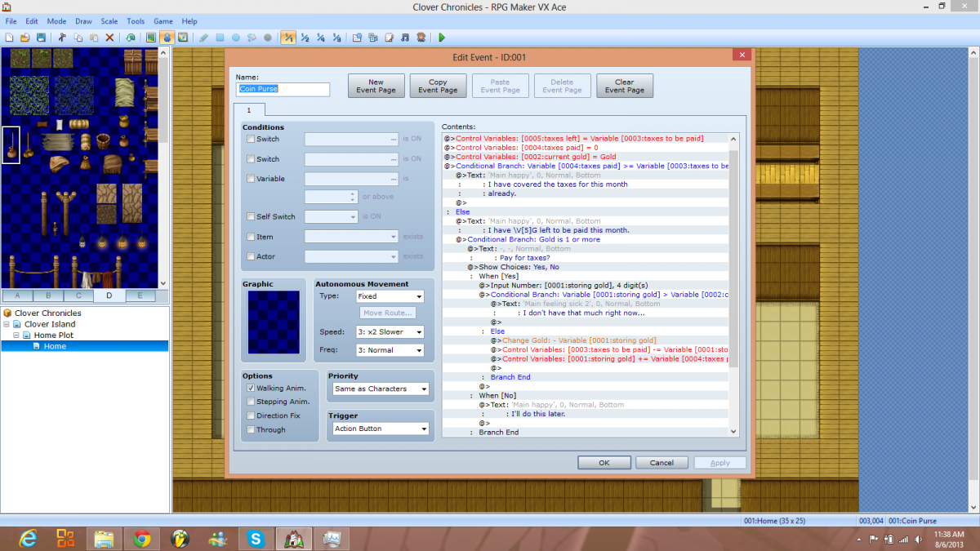The width and height of the screenshot is (980, 551).
Task: Open the Speed 3: x2 Slower dropdown
Action: tap(390, 332)
